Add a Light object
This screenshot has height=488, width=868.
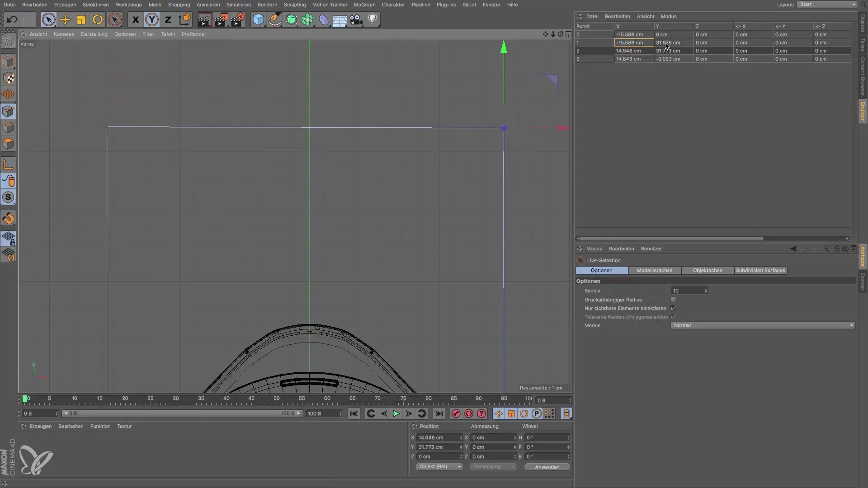[x=373, y=20]
